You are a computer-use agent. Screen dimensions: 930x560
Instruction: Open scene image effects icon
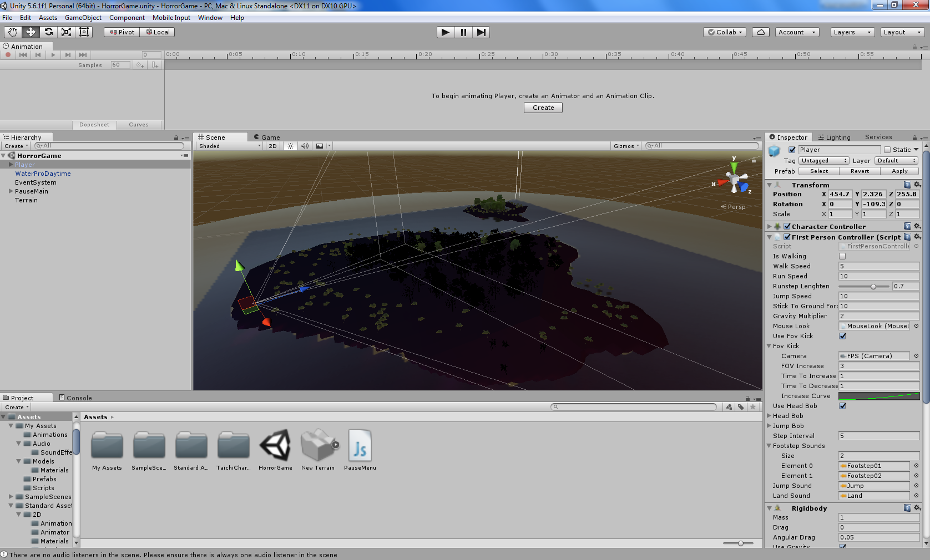click(x=320, y=146)
